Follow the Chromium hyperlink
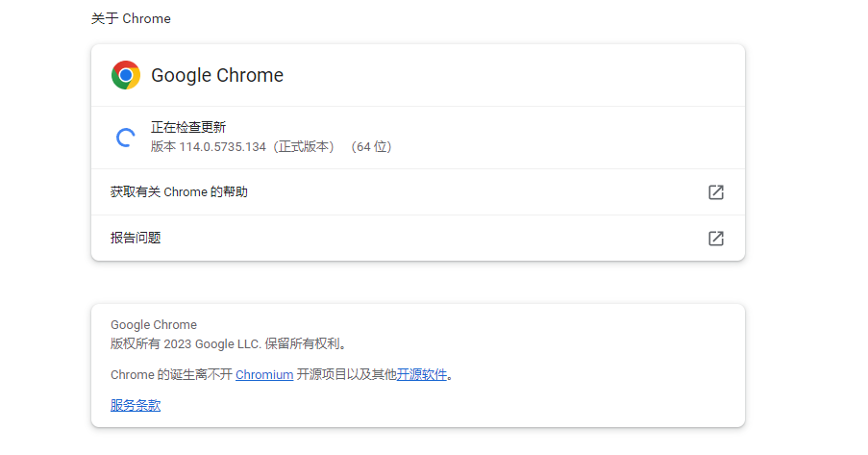Screen dimensions: 868x455 264,374
